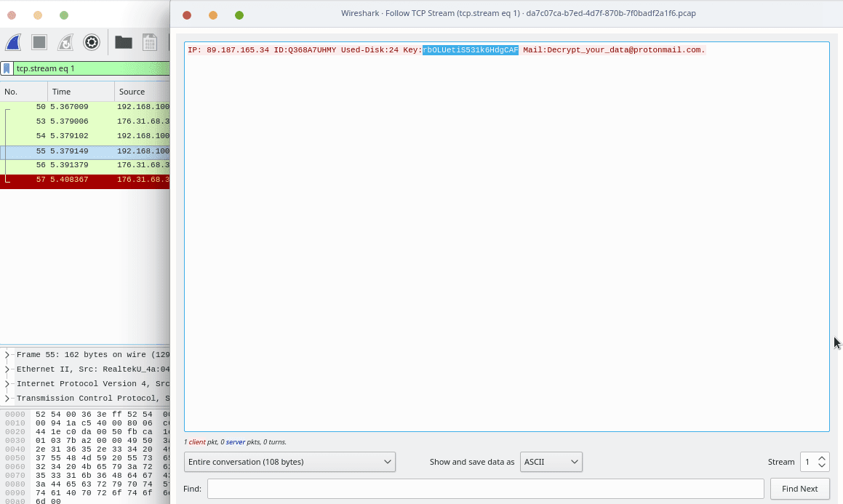Click the Source column header
The width and height of the screenshot is (843, 504).
[142, 92]
